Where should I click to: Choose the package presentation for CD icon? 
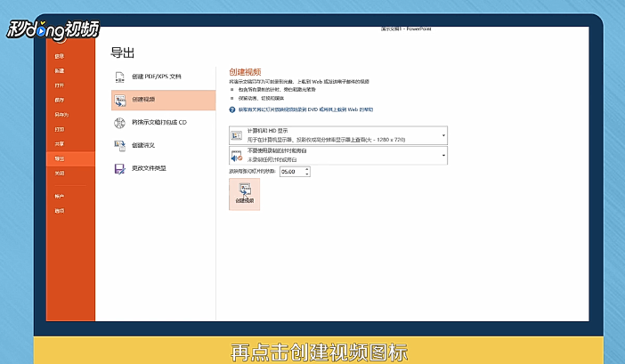[119, 123]
